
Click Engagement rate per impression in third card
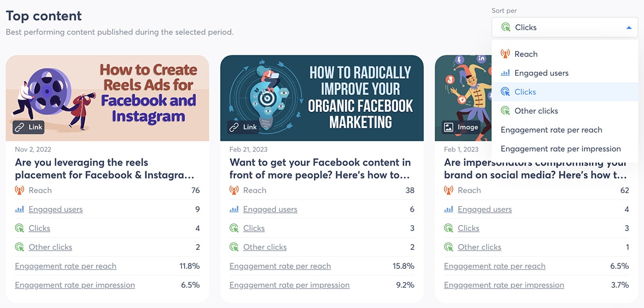pyautogui.click(x=504, y=285)
